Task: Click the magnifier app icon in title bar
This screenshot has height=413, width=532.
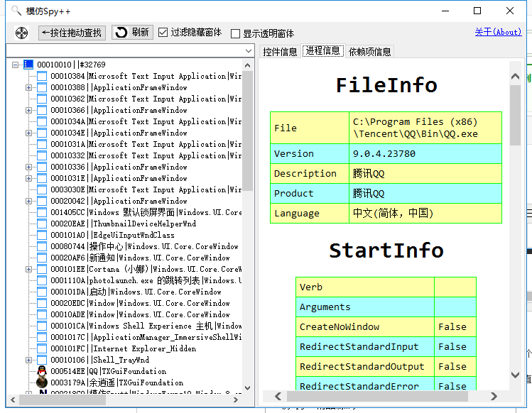Action: (16, 11)
